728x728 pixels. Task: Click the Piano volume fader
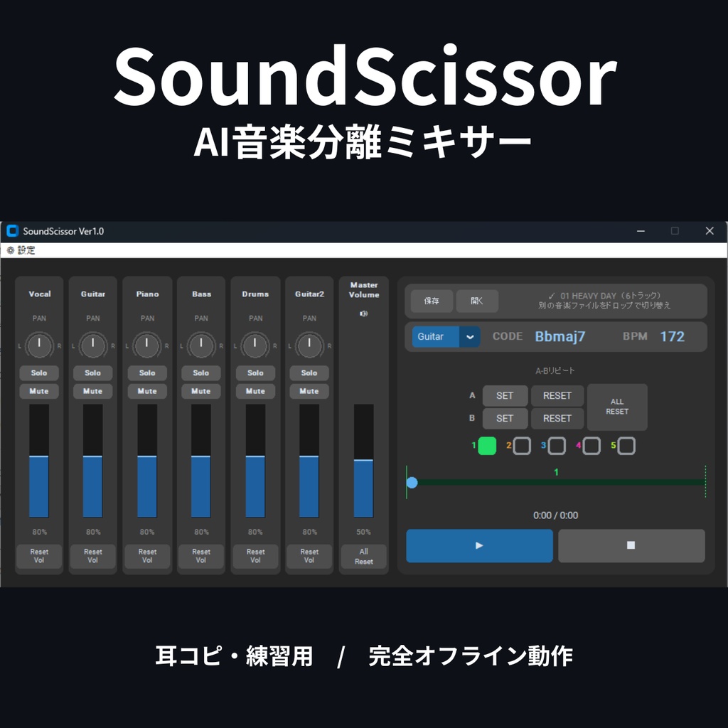click(147, 461)
